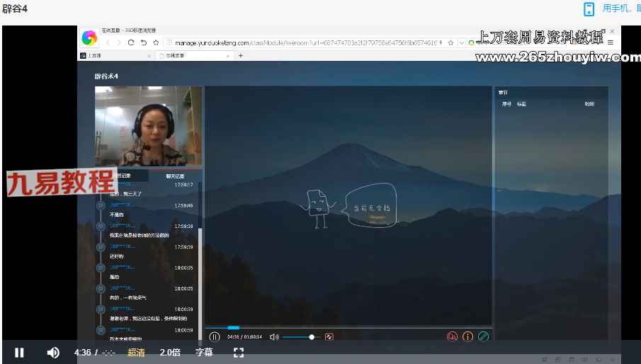The width and height of the screenshot is (641, 364).
Task: Click the chat message text 还好的
Action: [116, 256]
